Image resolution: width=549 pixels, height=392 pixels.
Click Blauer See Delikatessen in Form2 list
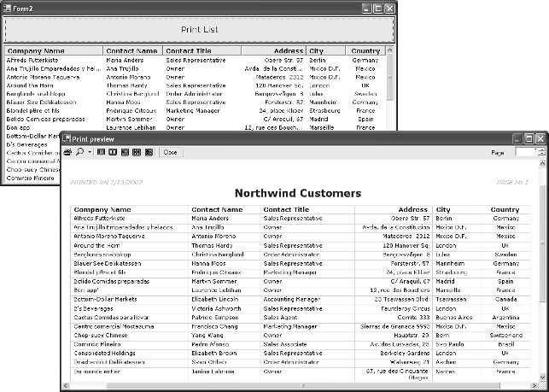click(x=41, y=102)
